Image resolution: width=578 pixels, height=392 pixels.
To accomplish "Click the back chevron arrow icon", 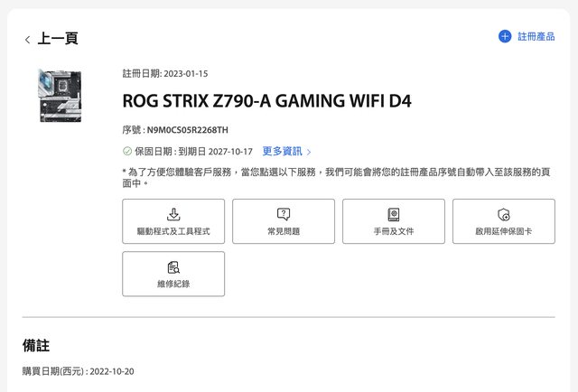I will 27,40.
